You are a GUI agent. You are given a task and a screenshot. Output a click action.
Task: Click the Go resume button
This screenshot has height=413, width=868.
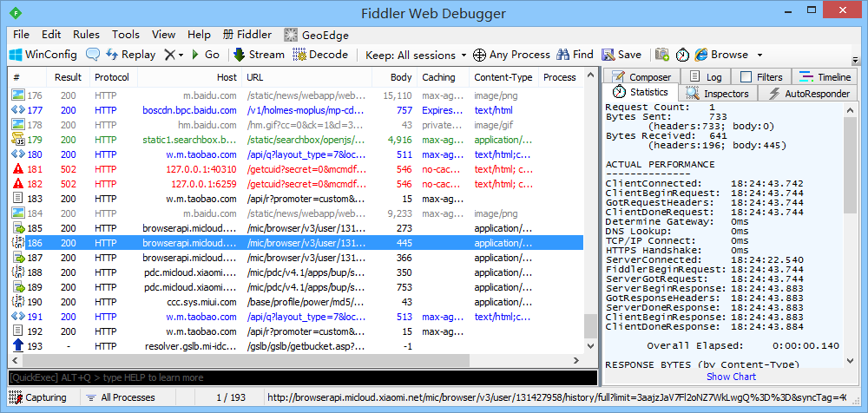tap(206, 55)
